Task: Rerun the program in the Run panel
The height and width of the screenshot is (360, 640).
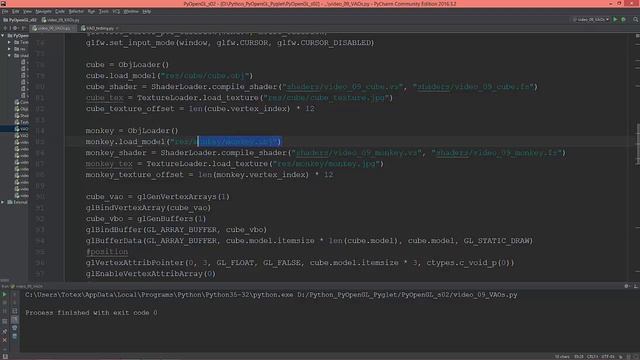Action: (4, 294)
